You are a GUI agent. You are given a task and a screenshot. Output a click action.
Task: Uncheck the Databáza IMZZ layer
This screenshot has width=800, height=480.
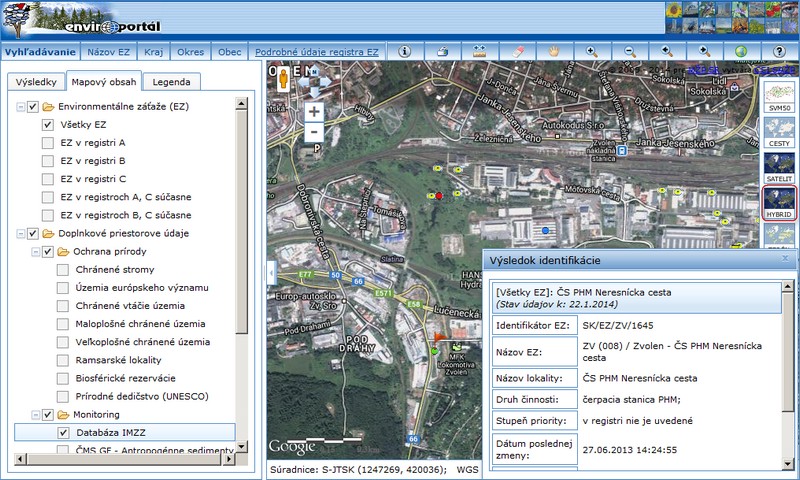coord(63,433)
